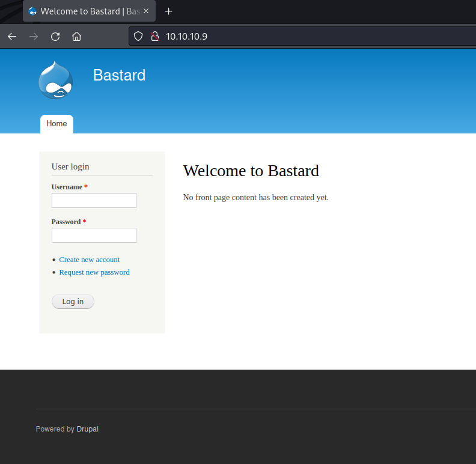Click the Drupal drop logo
The width and height of the screenshot is (476, 464).
55,80
